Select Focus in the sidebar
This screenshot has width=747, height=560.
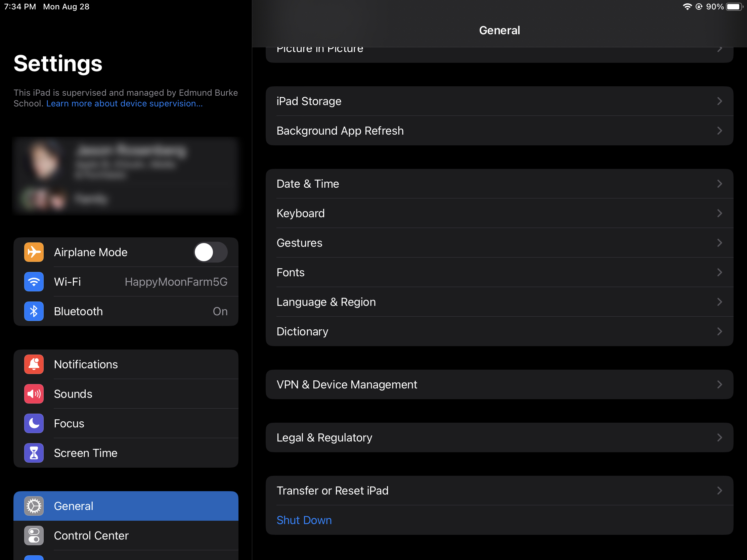coord(126,423)
